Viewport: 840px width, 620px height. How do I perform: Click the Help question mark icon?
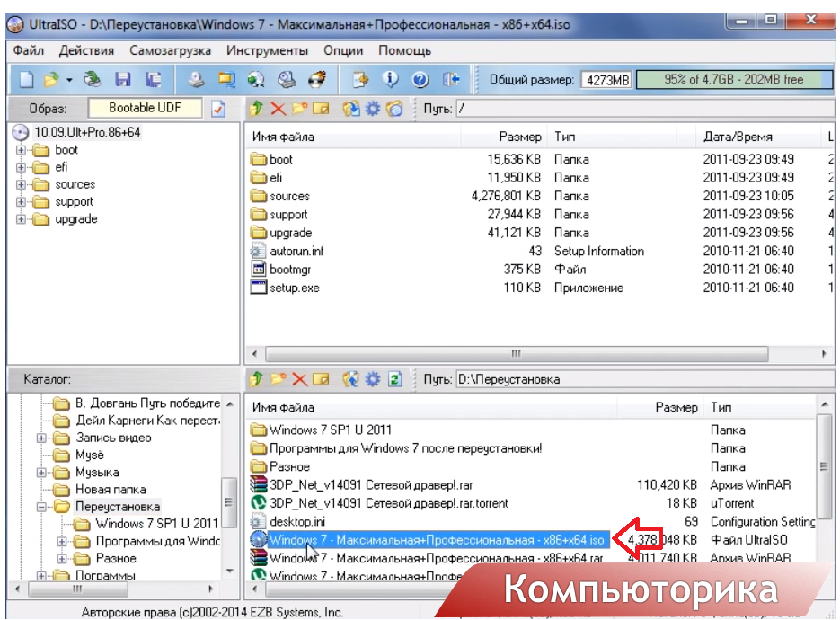[420, 80]
